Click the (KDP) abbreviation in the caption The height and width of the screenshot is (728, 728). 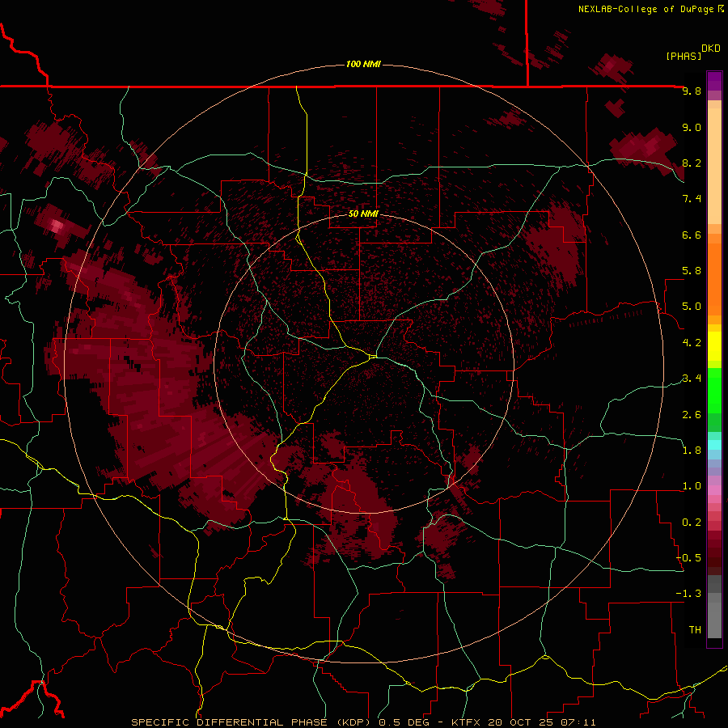(355, 722)
